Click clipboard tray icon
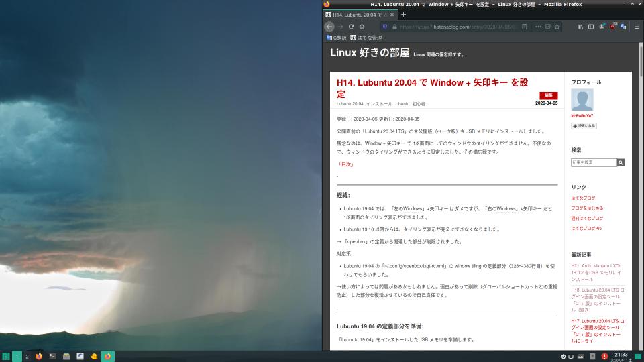The image size is (644, 362). (x=571, y=356)
